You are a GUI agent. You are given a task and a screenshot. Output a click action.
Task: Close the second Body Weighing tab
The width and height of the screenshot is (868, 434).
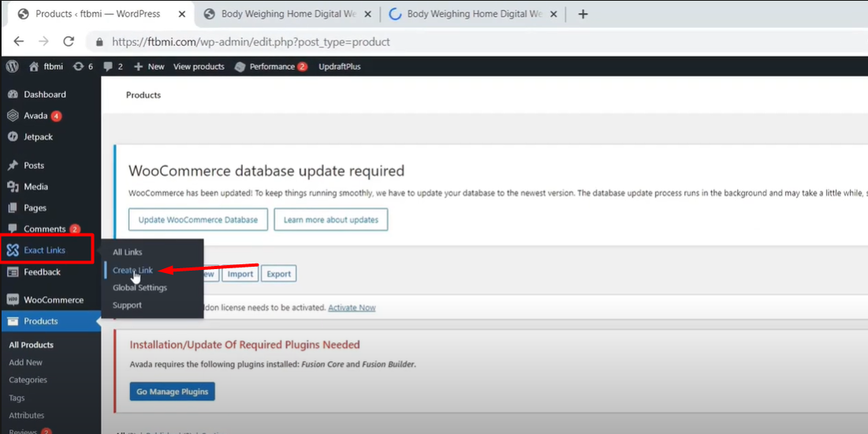(553, 14)
